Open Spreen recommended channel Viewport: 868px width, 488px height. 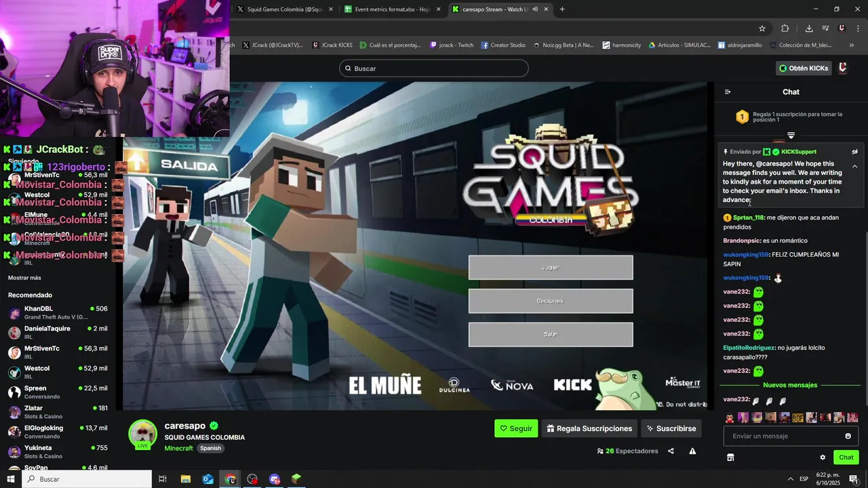click(58, 392)
